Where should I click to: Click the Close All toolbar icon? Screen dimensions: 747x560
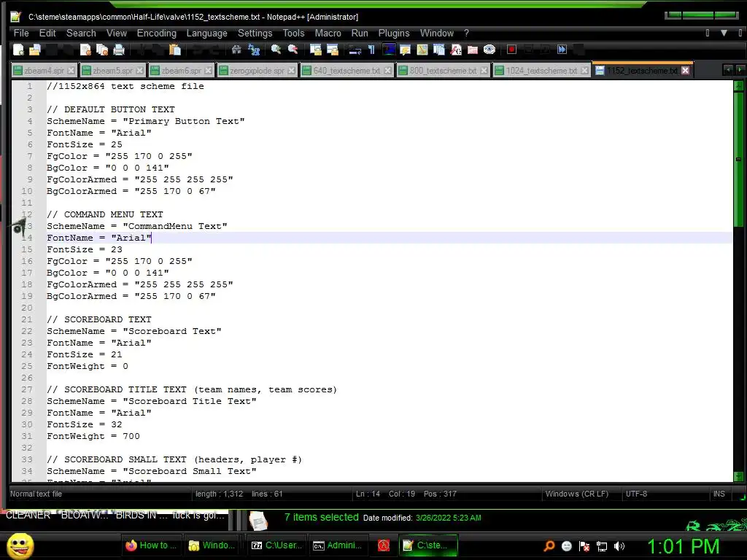(x=102, y=50)
